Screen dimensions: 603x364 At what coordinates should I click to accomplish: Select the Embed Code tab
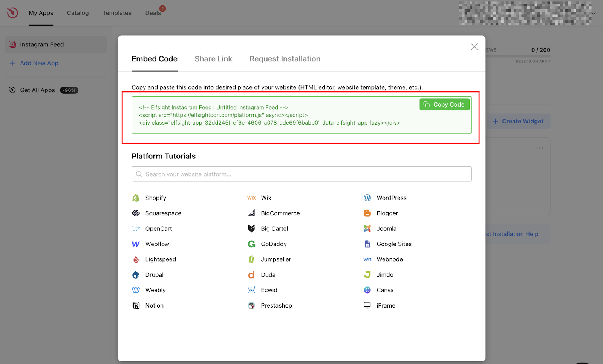(x=155, y=59)
